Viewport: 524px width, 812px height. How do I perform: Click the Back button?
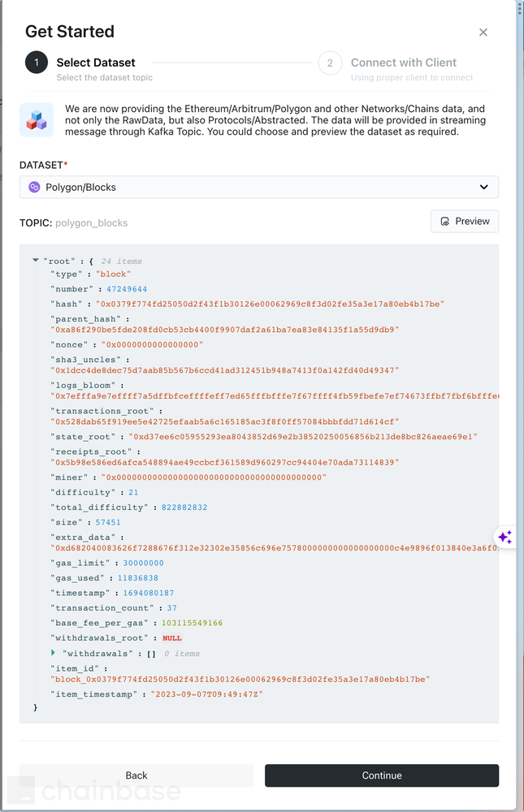[136, 775]
